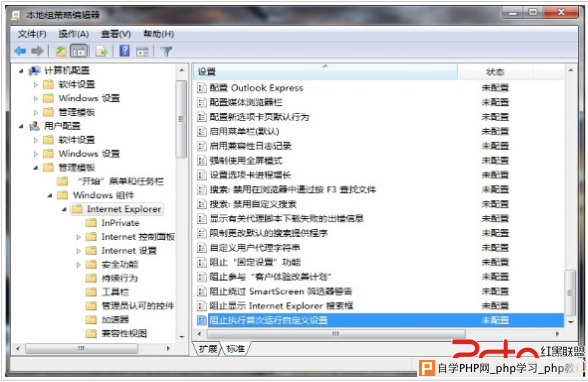
Task: Click the settings list horizontal scrollbar thumb
Action: [336, 334]
